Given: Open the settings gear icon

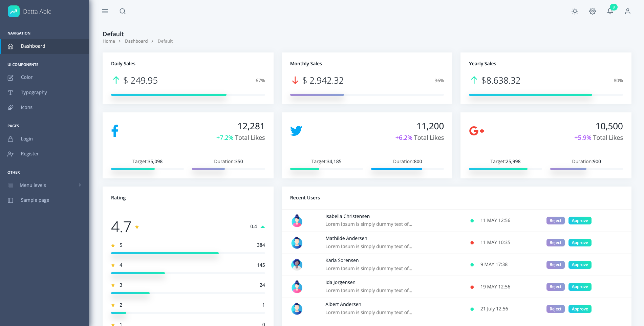Looking at the screenshot, I should [x=592, y=11].
